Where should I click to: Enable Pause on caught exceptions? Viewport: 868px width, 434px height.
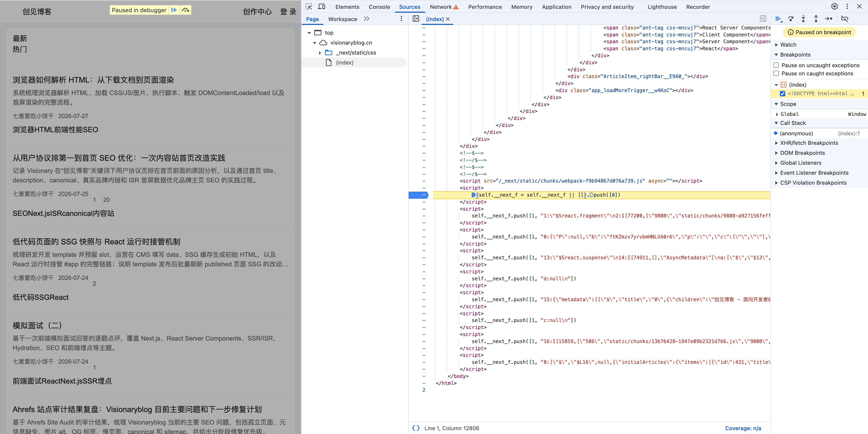click(x=776, y=74)
